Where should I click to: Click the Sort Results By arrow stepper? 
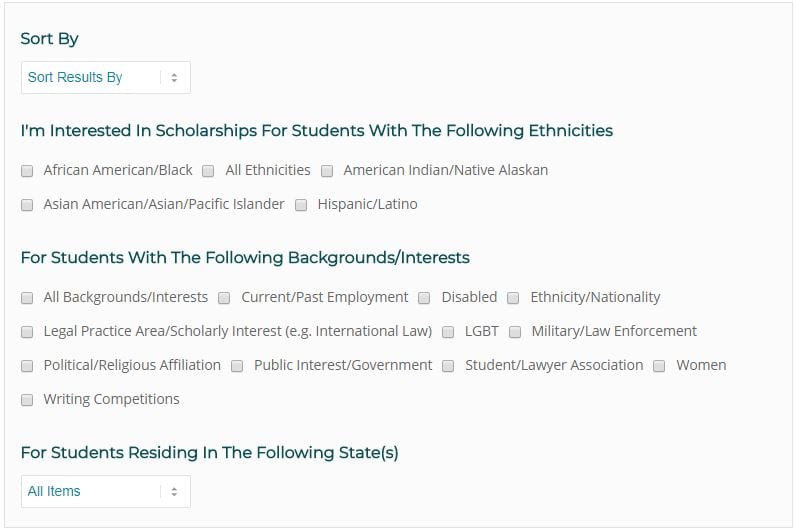coord(174,77)
